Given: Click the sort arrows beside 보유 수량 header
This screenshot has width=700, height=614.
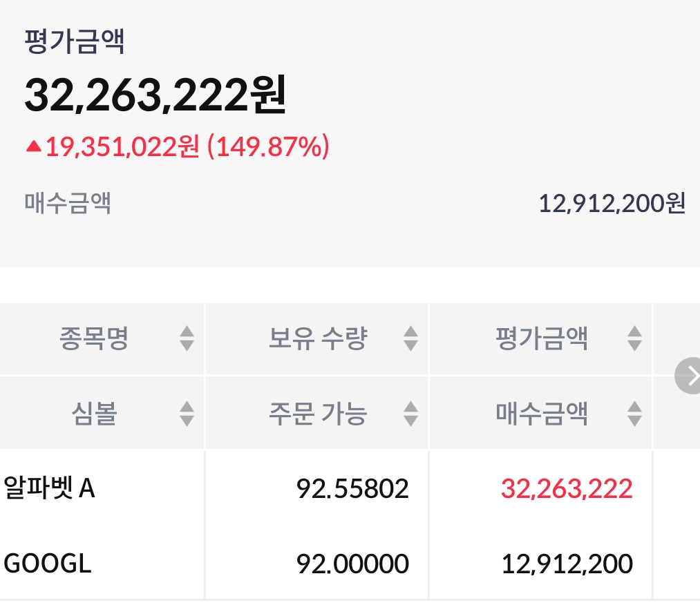Looking at the screenshot, I should point(410,338).
